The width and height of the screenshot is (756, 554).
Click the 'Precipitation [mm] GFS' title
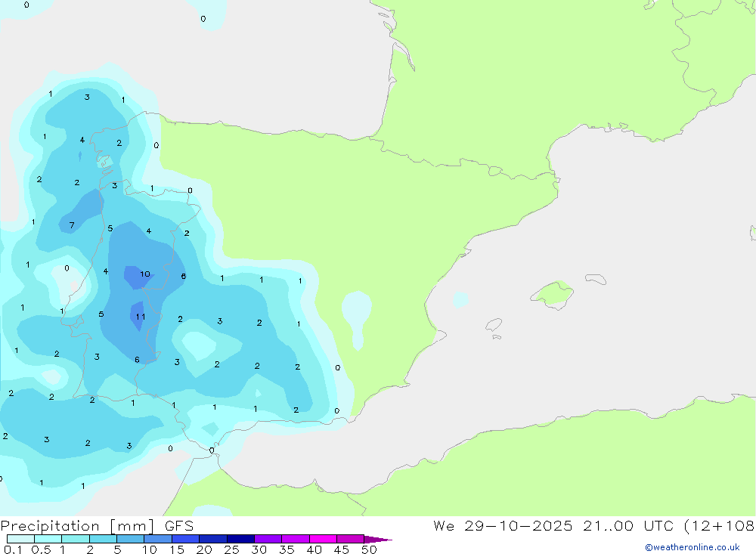click(x=97, y=526)
